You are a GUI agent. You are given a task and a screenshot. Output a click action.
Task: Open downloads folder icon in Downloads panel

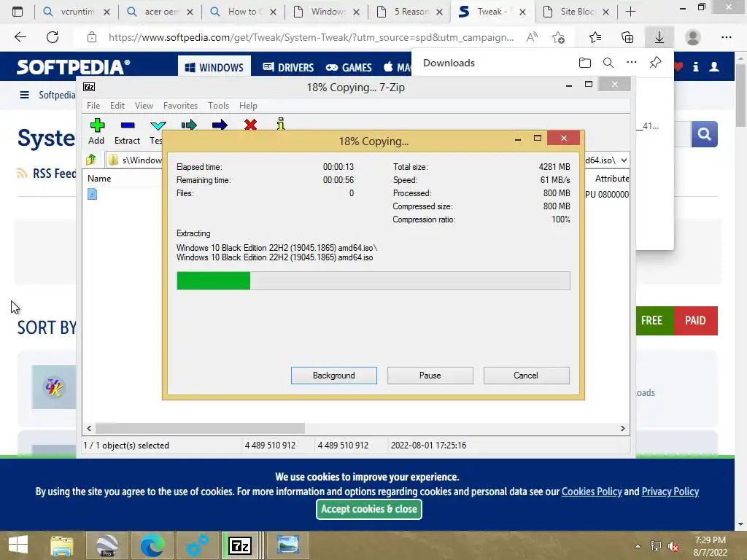[x=584, y=63]
